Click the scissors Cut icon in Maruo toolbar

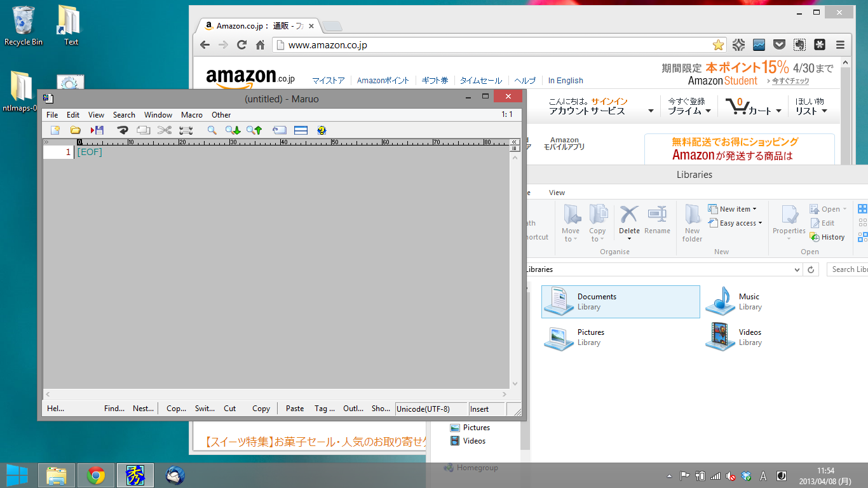pyautogui.click(x=165, y=130)
